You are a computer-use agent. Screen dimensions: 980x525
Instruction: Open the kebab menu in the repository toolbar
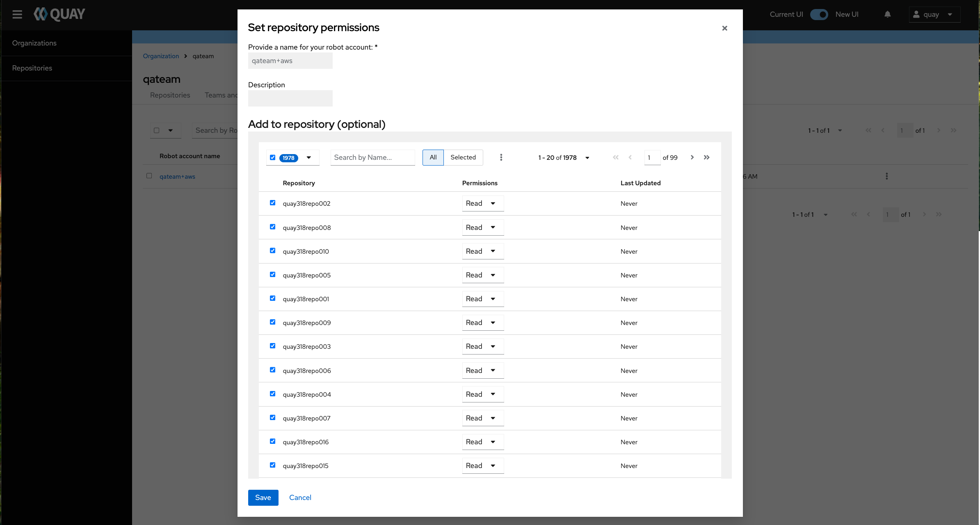tap(501, 157)
